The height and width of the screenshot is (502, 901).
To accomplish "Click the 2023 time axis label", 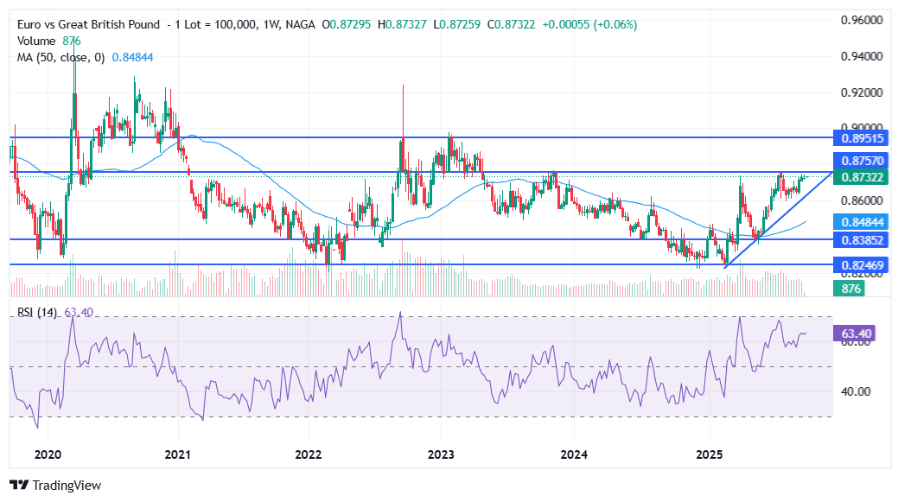I will pyautogui.click(x=441, y=455).
